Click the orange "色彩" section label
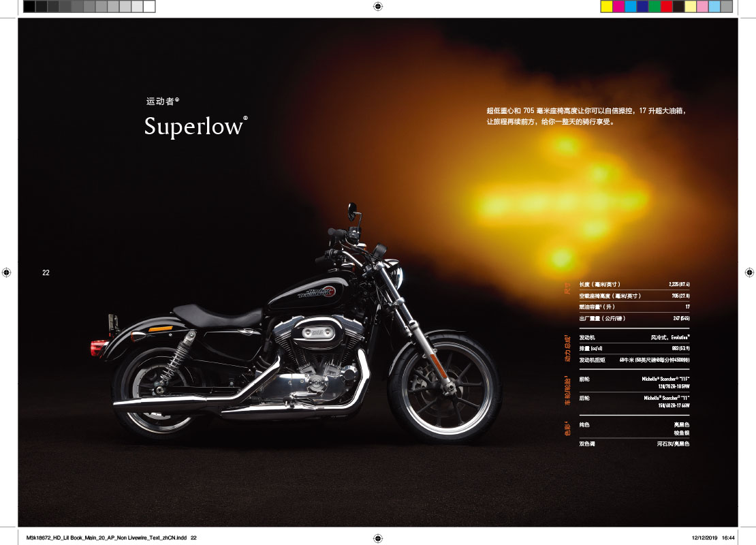Image resolution: width=756 pixels, height=545 pixels. point(567,428)
